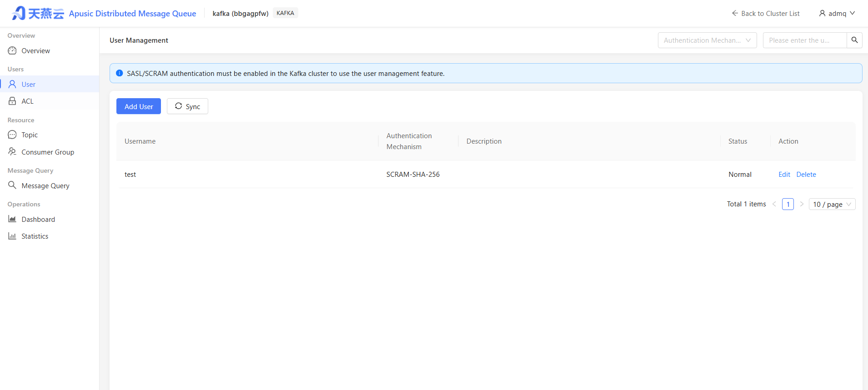The height and width of the screenshot is (390, 868).
Task: Click the Total 1 items label
Action: click(x=746, y=204)
